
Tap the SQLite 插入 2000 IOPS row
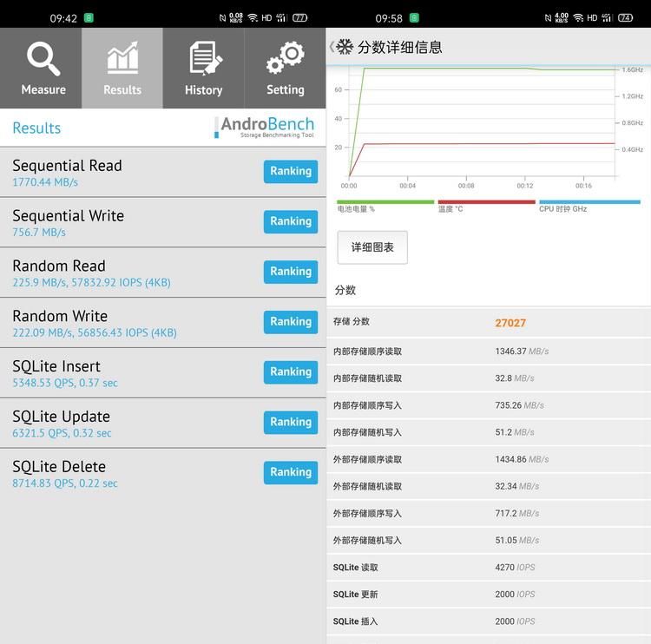(488, 621)
